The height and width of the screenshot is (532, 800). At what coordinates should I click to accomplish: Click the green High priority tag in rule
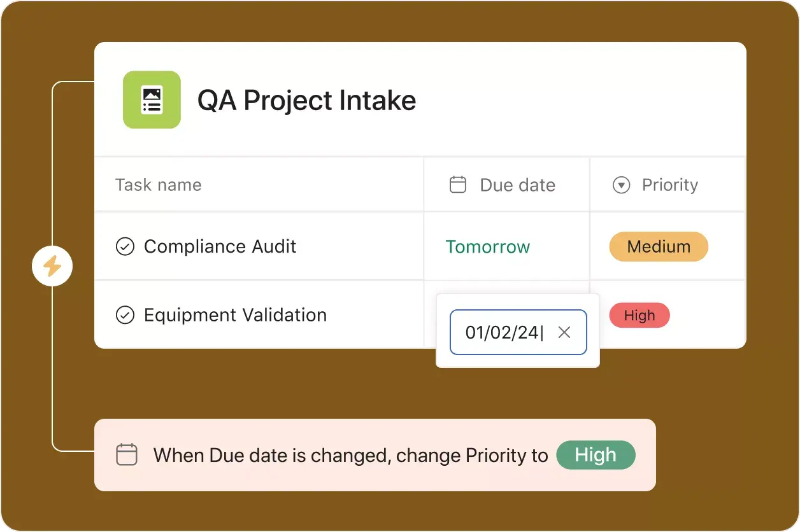click(x=596, y=455)
